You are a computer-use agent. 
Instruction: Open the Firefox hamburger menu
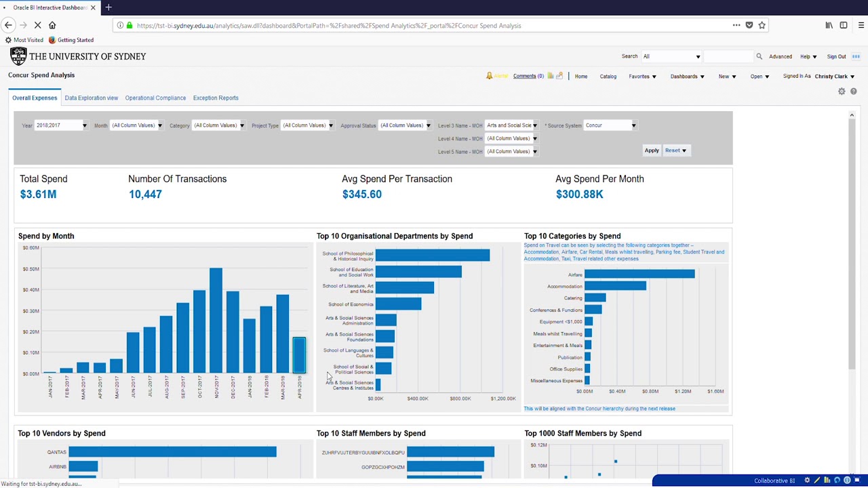861,25
